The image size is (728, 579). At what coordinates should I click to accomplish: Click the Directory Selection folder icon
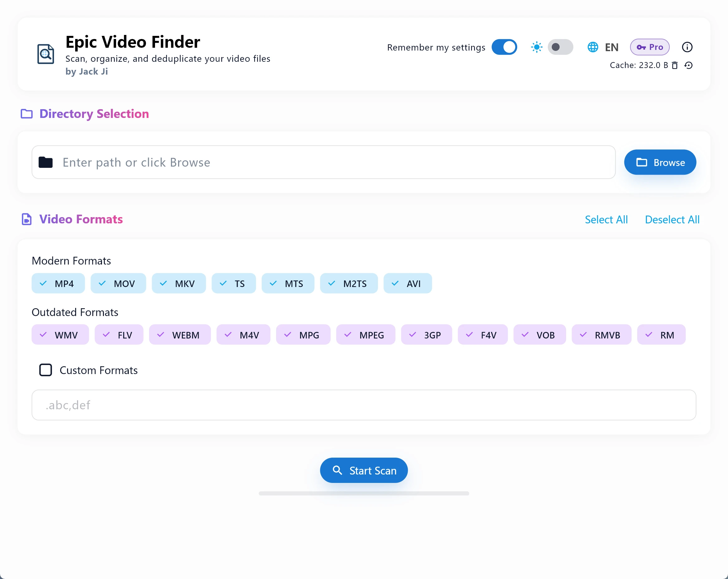click(x=27, y=114)
